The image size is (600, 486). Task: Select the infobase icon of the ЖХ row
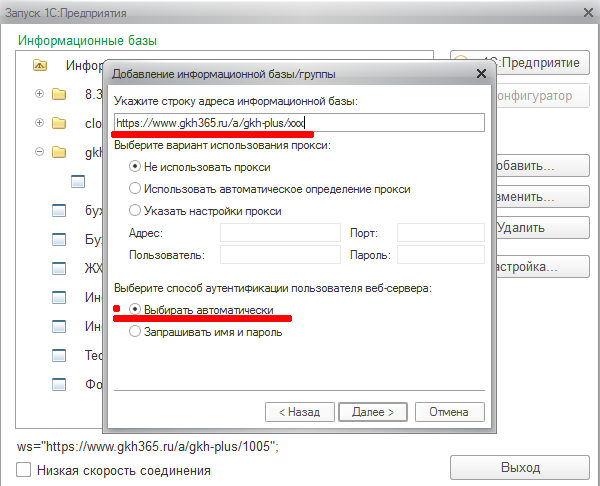click(59, 268)
